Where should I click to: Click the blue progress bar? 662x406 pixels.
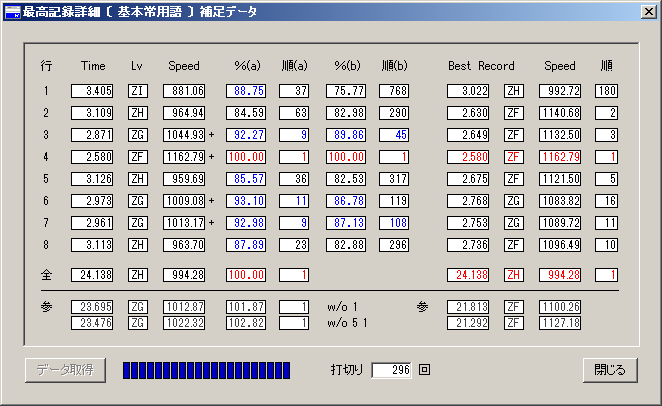tap(206, 370)
